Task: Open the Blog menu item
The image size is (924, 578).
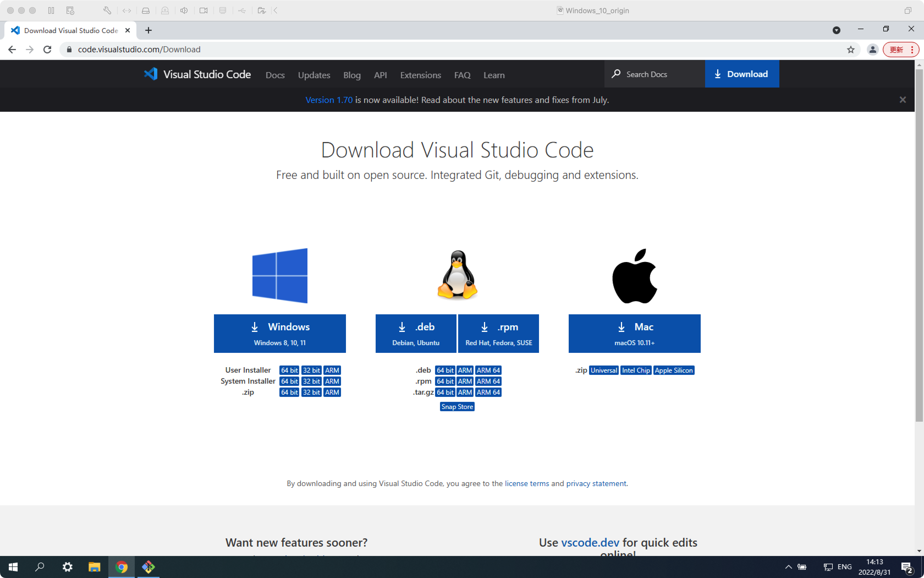Action: pos(352,75)
